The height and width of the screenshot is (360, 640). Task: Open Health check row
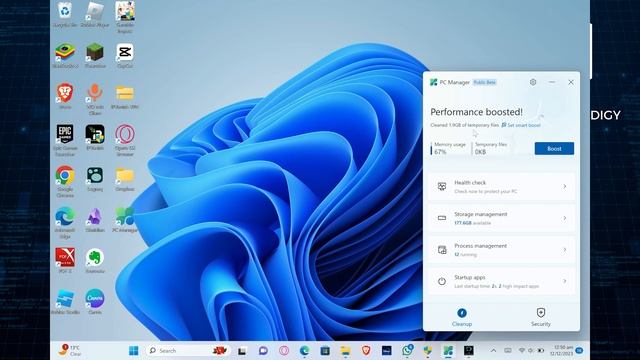click(501, 187)
